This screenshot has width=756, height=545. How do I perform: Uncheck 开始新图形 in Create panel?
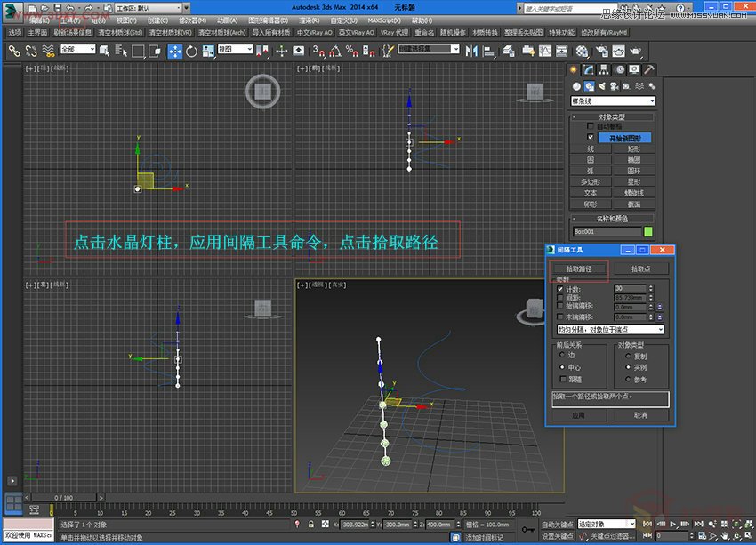click(x=589, y=138)
